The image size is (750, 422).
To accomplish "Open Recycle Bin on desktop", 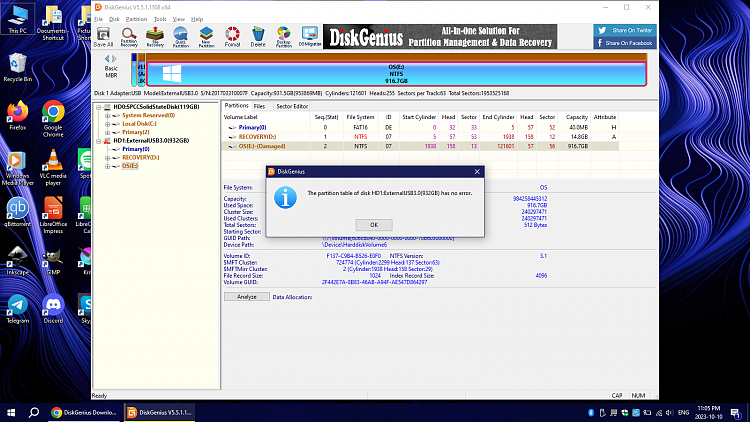I will pyautogui.click(x=18, y=67).
